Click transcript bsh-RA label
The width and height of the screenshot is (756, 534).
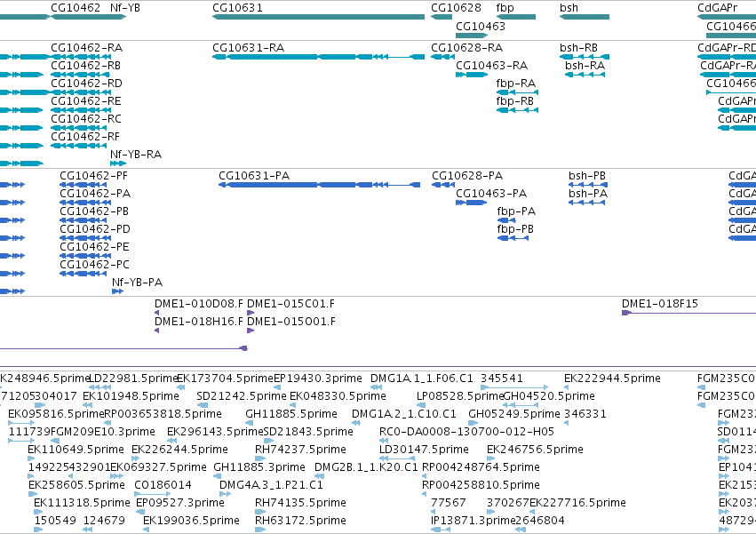coord(585,66)
